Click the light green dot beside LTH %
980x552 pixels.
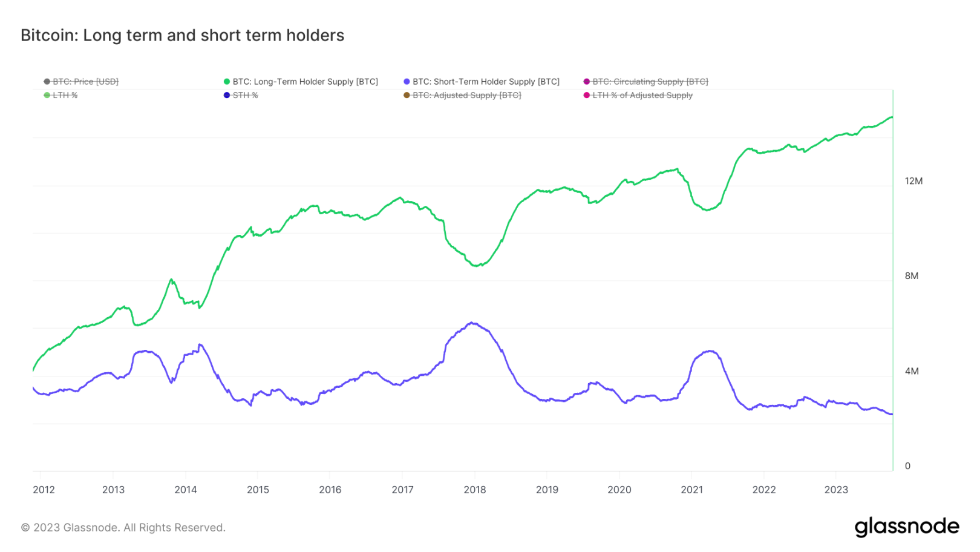coord(47,96)
